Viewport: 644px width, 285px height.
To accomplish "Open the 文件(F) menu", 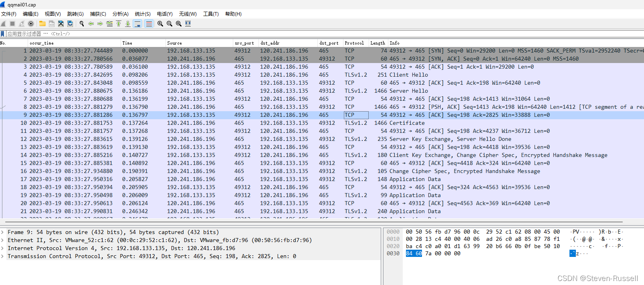I will point(9,14).
